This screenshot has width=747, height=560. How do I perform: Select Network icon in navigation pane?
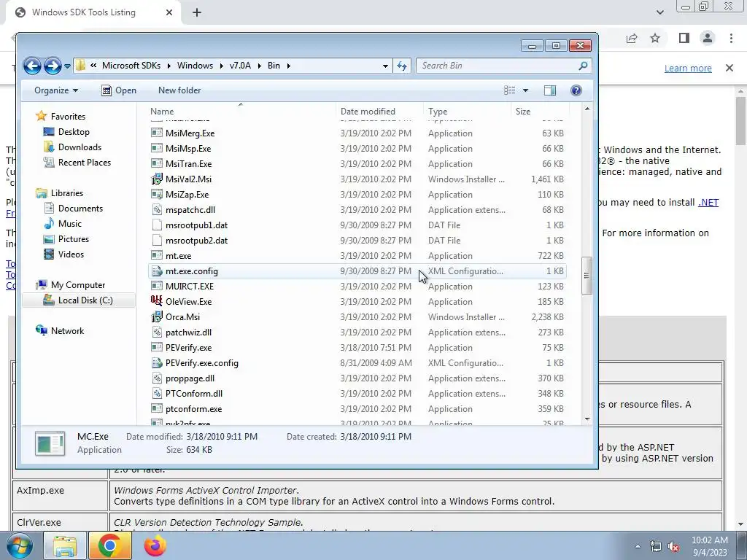pyautogui.click(x=42, y=331)
